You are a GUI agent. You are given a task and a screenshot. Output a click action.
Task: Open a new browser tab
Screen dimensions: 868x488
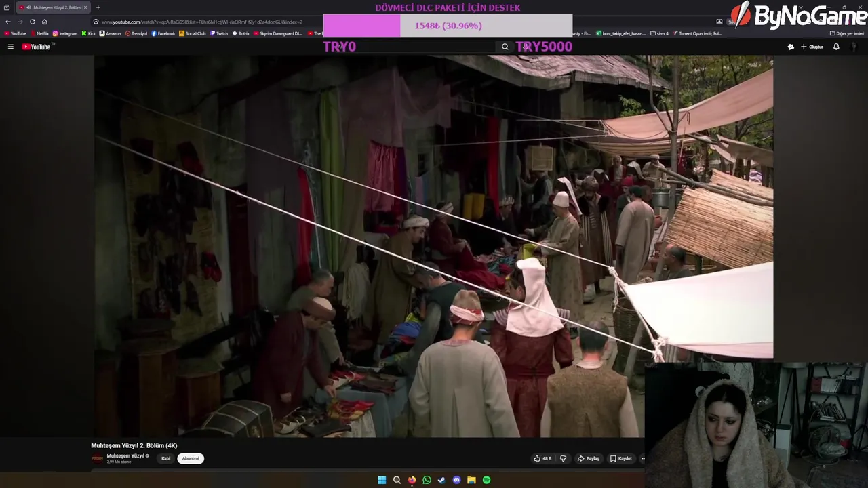[98, 7]
